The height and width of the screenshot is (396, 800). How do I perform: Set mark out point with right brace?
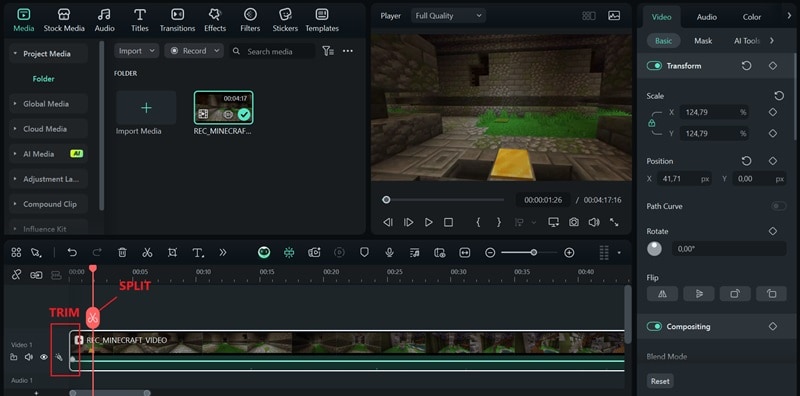pyautogui.click(x=498, y=222)
